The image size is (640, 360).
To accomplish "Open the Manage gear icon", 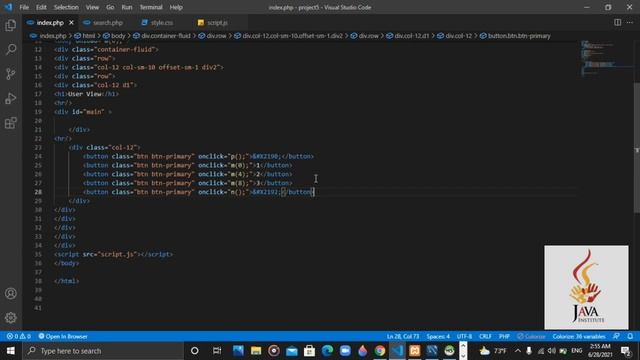I will 11,318.
